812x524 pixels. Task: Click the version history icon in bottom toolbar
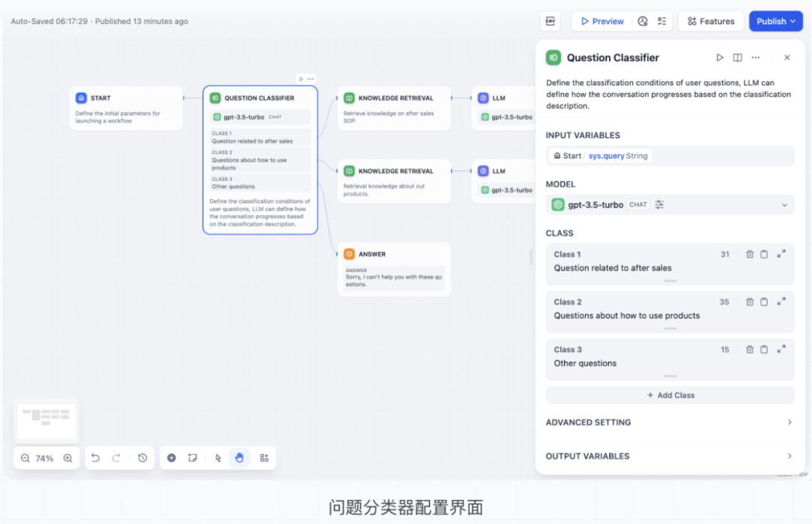pyautogui.click(x=142, y=458)
